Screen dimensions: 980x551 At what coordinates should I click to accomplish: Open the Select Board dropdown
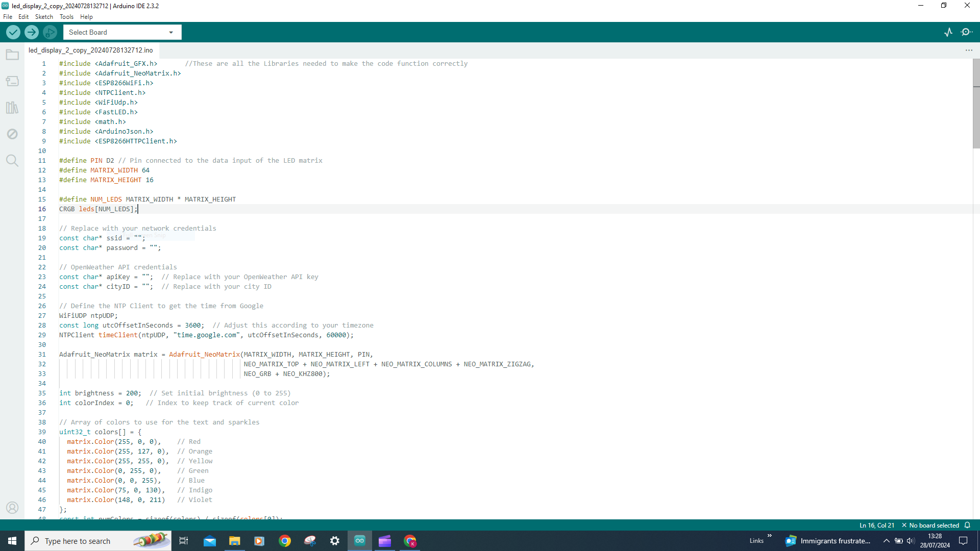pyautogui.click(x=122, y=32)
